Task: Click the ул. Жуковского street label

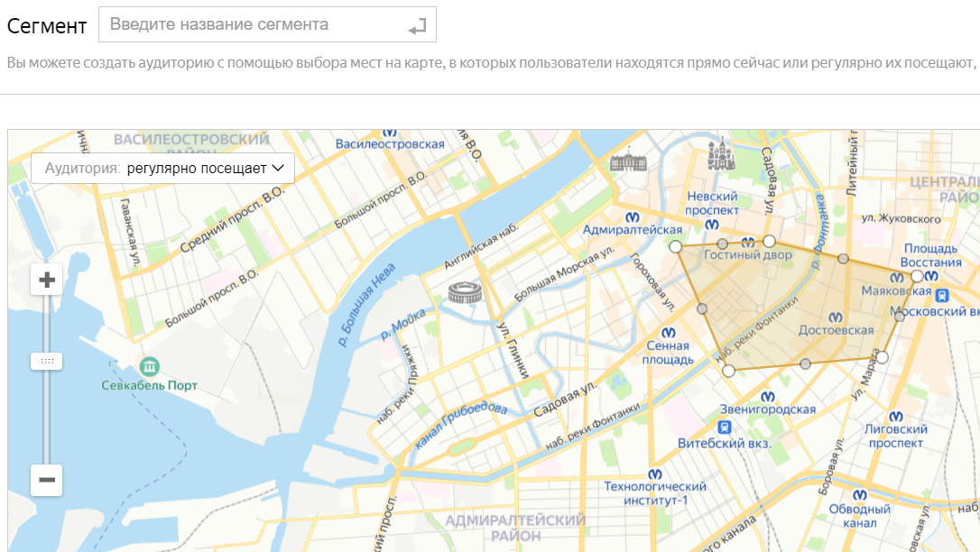Action: point(901,218)
